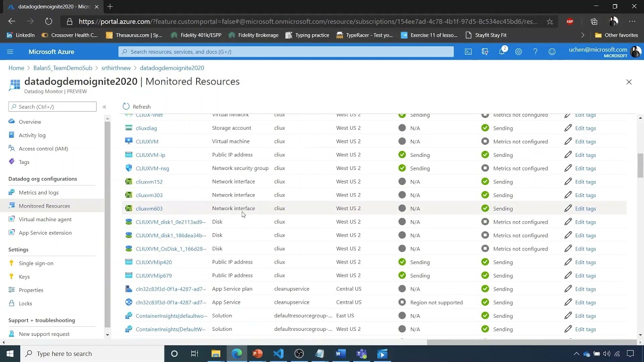Open Keys settings
This screenshot has height=362, width=644.
pos(24,277)
